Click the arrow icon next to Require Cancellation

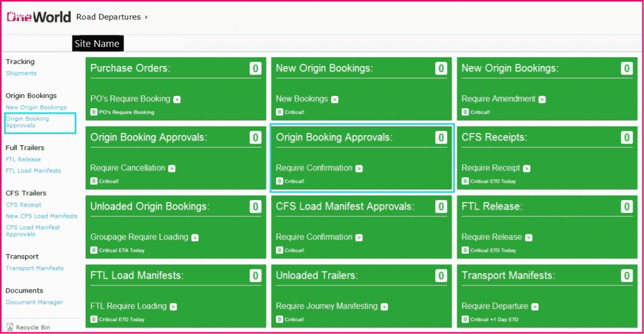point(171,168)
